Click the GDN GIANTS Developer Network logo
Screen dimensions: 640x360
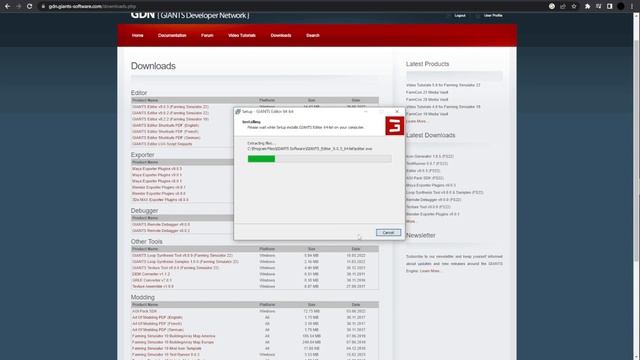(x=190, y=16)
